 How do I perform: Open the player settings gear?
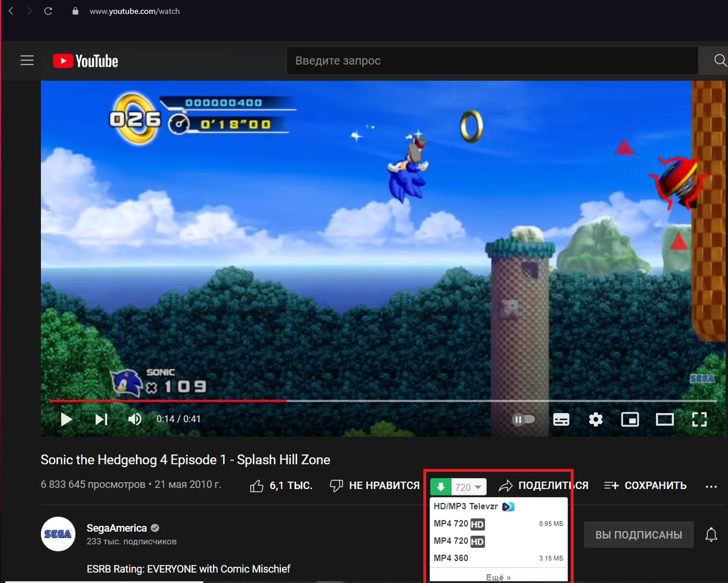(x=596, y=419)
